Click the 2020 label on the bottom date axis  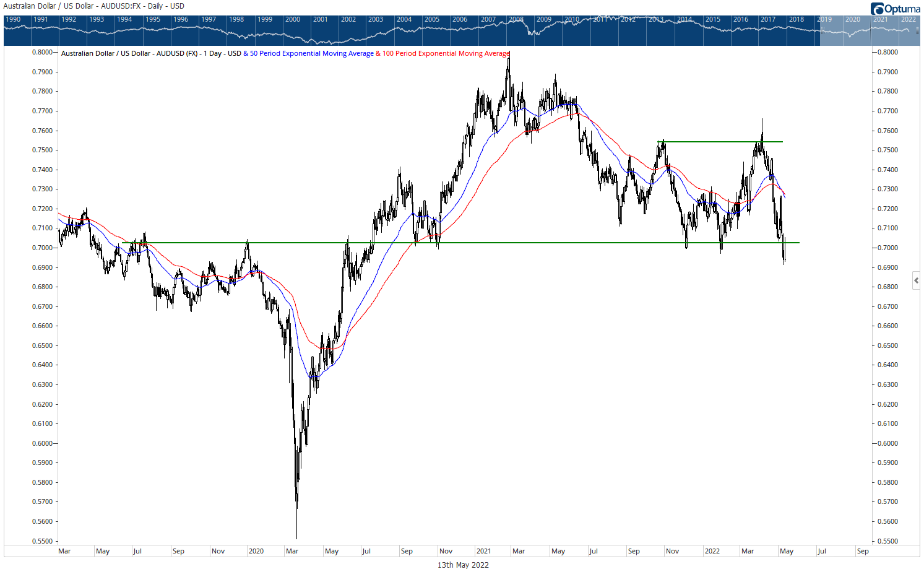256,551
